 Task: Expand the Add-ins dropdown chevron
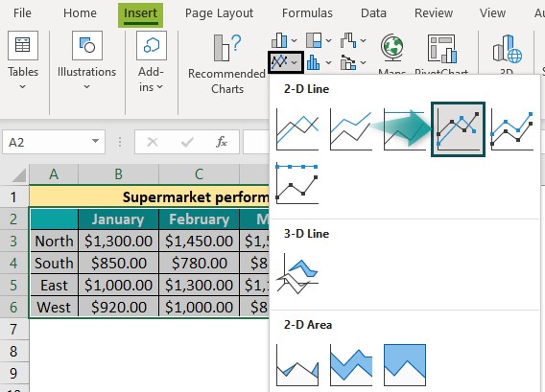[x=159, y=87]
